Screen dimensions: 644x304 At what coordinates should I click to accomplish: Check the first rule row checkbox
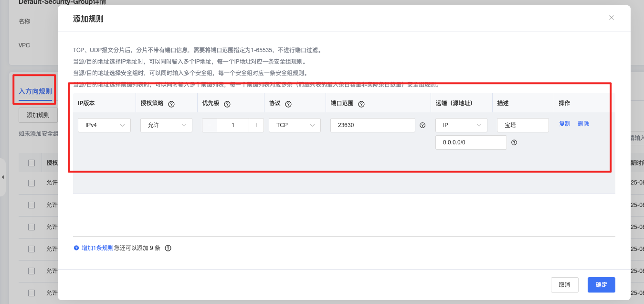tap(31, 183)
